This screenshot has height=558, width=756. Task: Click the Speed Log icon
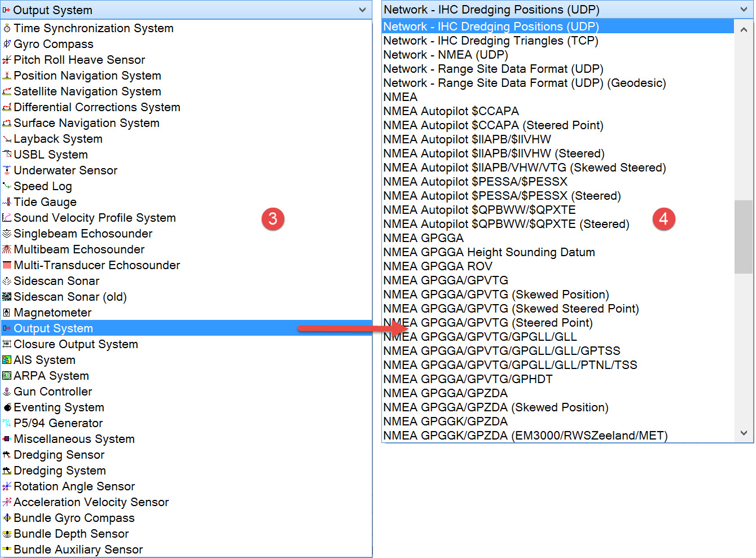point(7,186)
